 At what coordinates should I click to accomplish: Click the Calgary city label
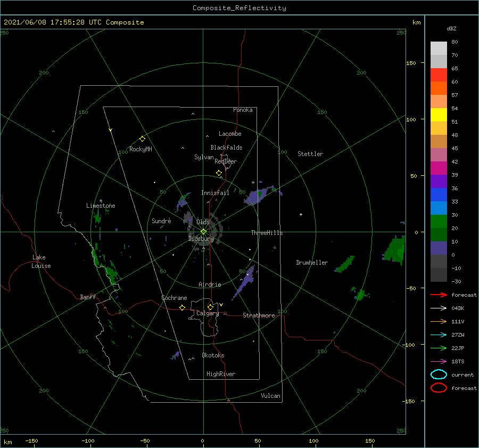[208, 313]
